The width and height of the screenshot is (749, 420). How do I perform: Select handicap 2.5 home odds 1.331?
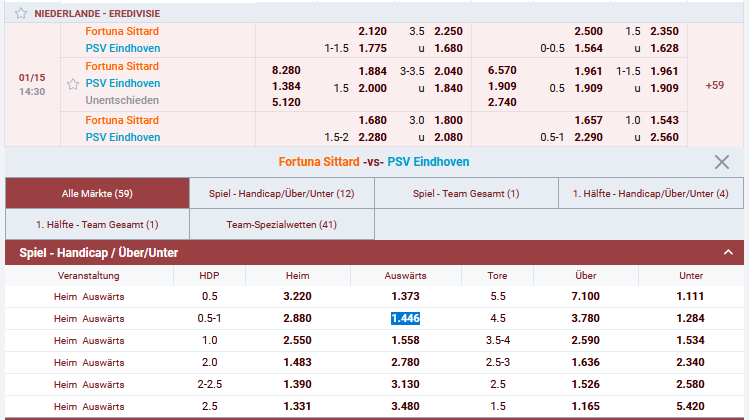297,406
